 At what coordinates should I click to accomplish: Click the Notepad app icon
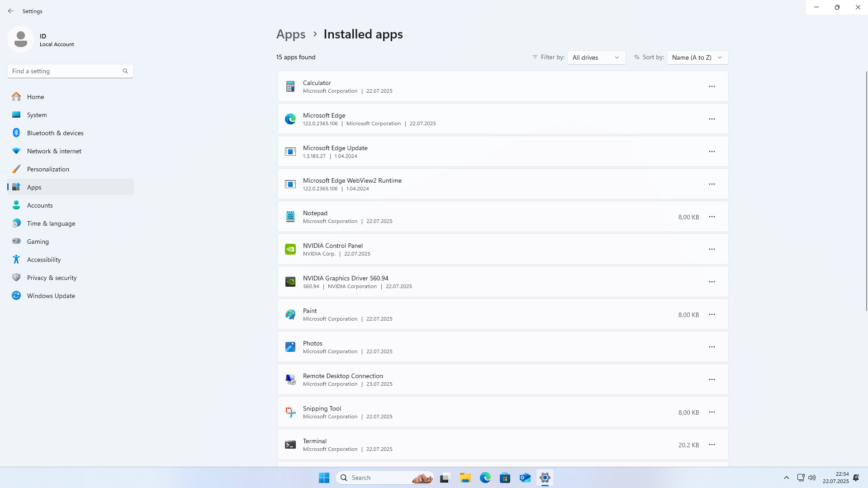[290, 217]
